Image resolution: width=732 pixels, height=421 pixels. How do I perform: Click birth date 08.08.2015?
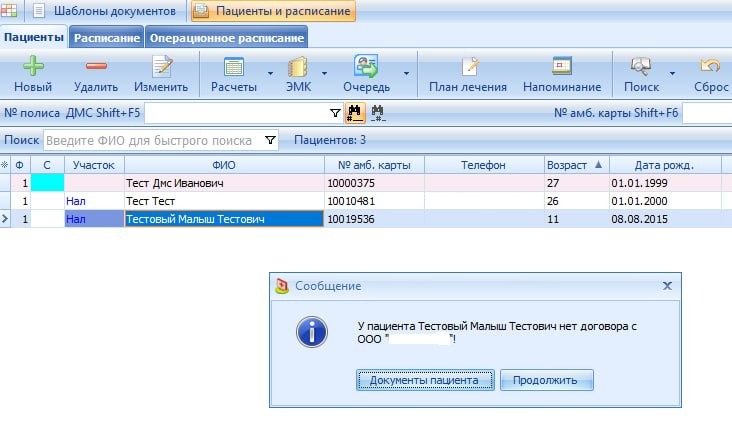coord(639,219)
